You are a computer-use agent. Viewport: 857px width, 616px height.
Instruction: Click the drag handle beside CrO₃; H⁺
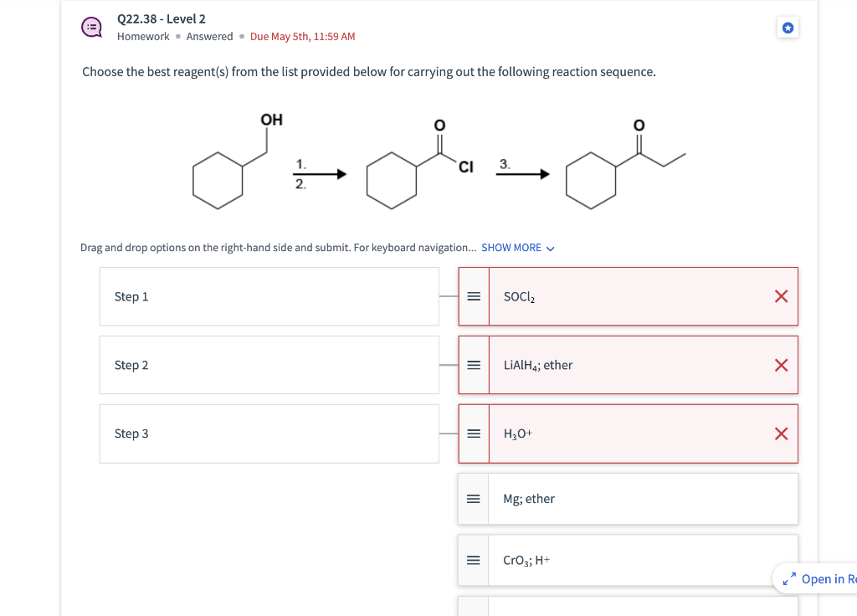click(473, 559)
